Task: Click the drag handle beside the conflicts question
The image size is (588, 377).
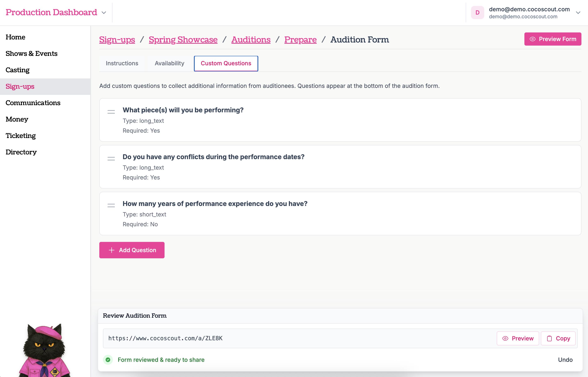Action: click(x=111, y=158)
